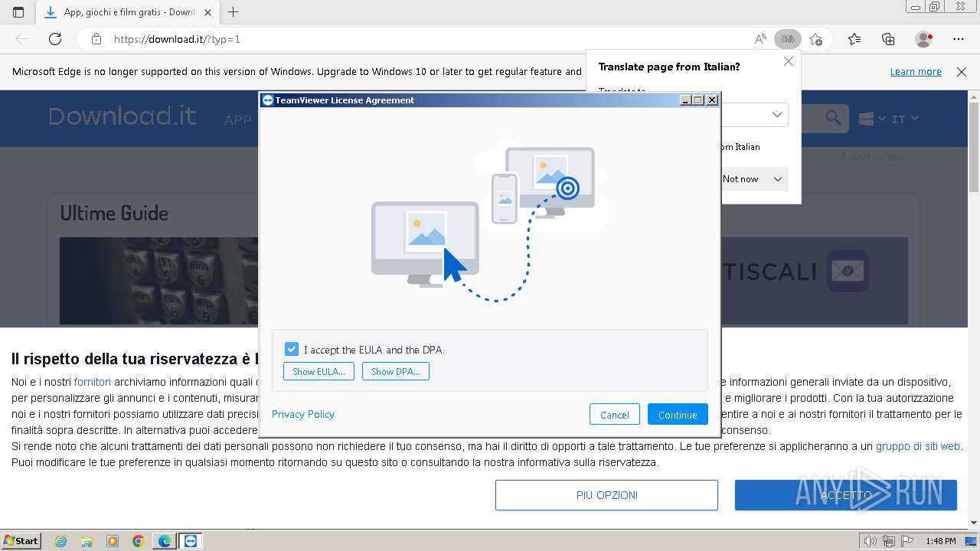Close the Translate page popup
Screen dimensions: 980x551
coord(789,61)
